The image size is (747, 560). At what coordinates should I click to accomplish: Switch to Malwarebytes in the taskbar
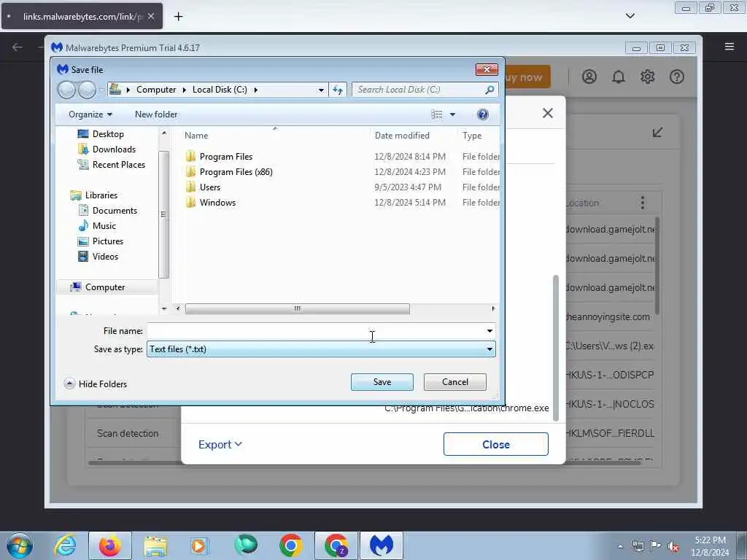381,545
